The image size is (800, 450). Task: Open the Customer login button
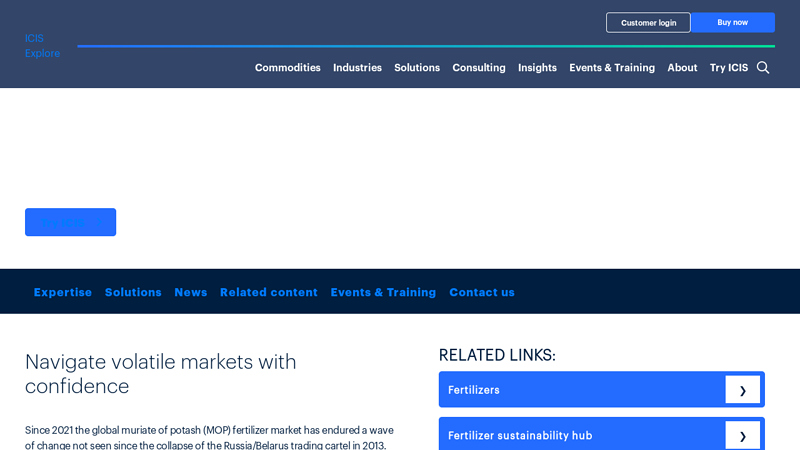tap(648, 23)
